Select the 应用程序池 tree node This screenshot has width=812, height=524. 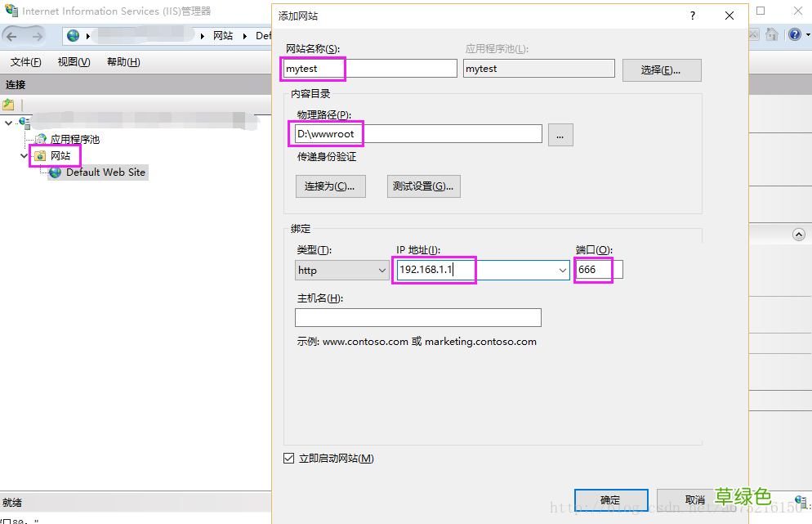coord(75,140)
